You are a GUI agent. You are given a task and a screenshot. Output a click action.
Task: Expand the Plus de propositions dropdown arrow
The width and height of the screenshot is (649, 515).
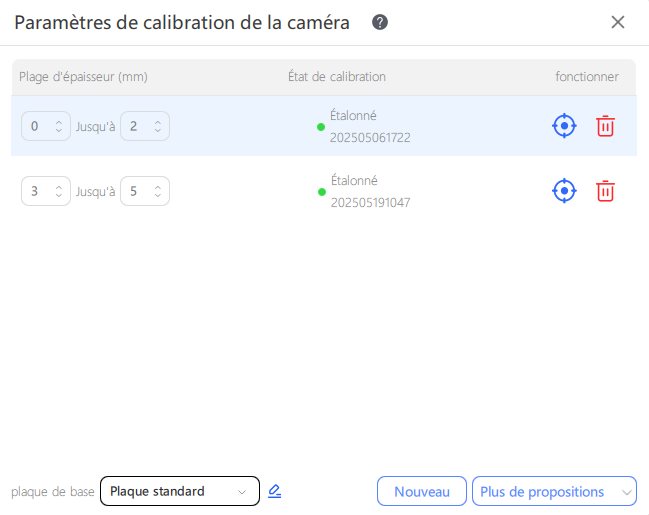[x=627, y=492]
